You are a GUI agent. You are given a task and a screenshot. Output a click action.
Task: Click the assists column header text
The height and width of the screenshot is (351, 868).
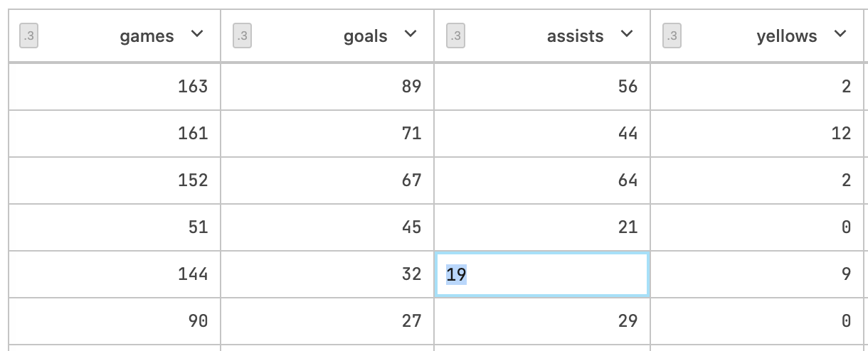(x=575, y=36)
